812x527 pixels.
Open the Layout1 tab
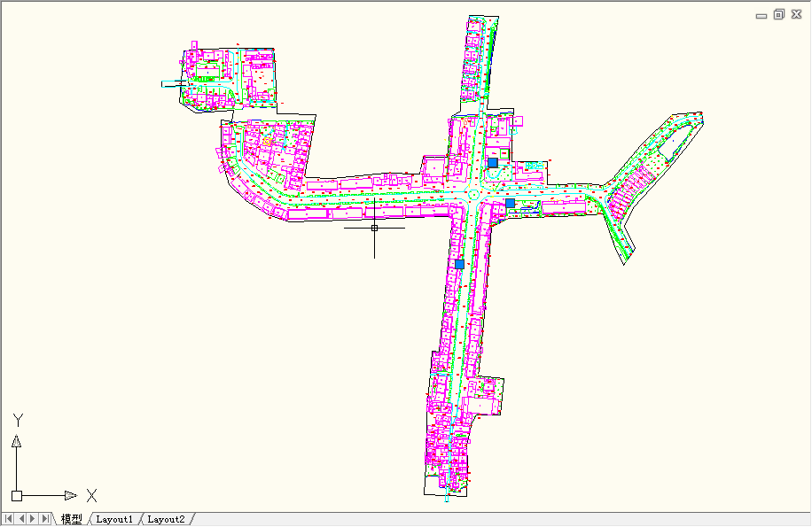pyautogui.click(x=114, y=519)
